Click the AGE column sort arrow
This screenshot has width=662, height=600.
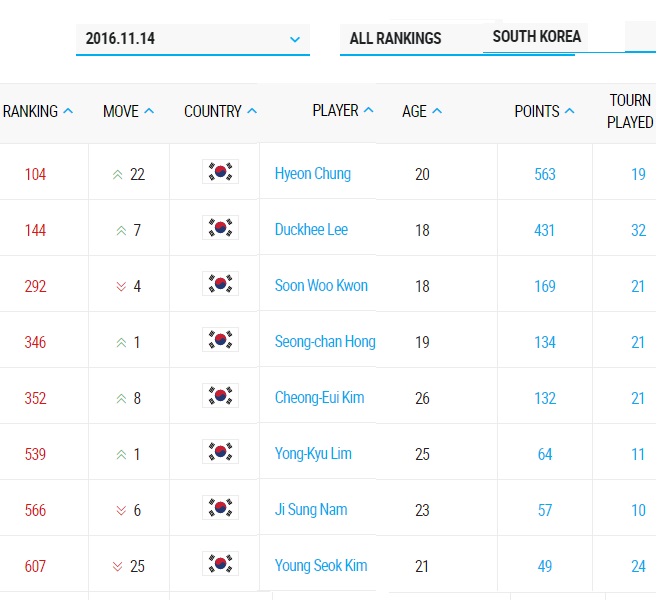tap(437, 111)
